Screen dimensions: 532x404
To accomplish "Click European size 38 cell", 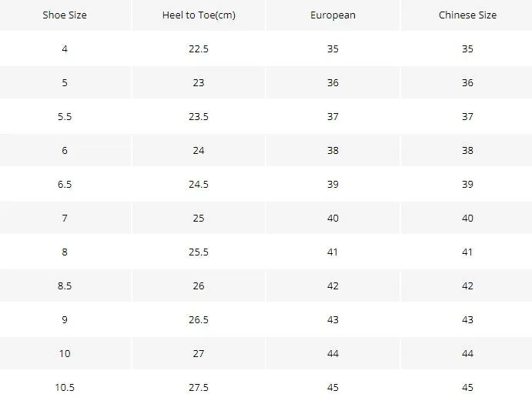I will tap(333, 150).
